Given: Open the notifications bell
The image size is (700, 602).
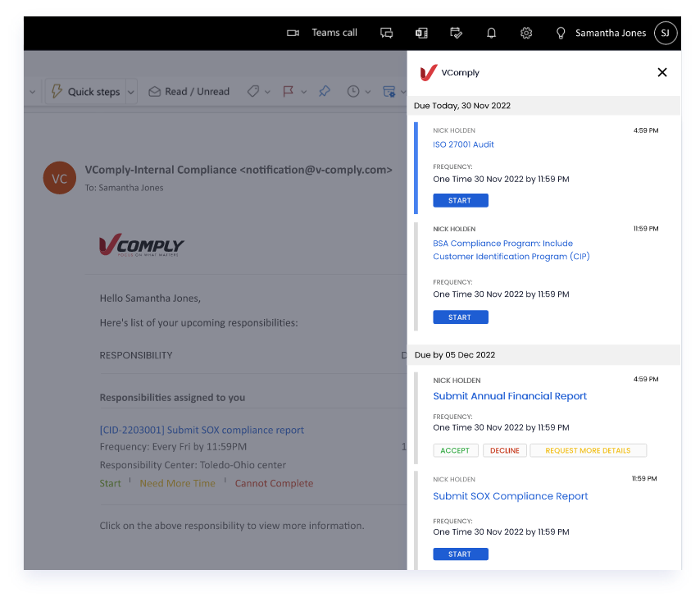Looking at the screenshot, I should pyautogui.click(x=491, y=33).
